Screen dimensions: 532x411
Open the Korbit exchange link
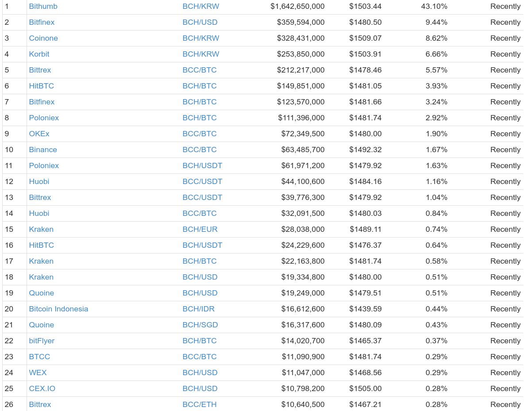pos(39,54)
